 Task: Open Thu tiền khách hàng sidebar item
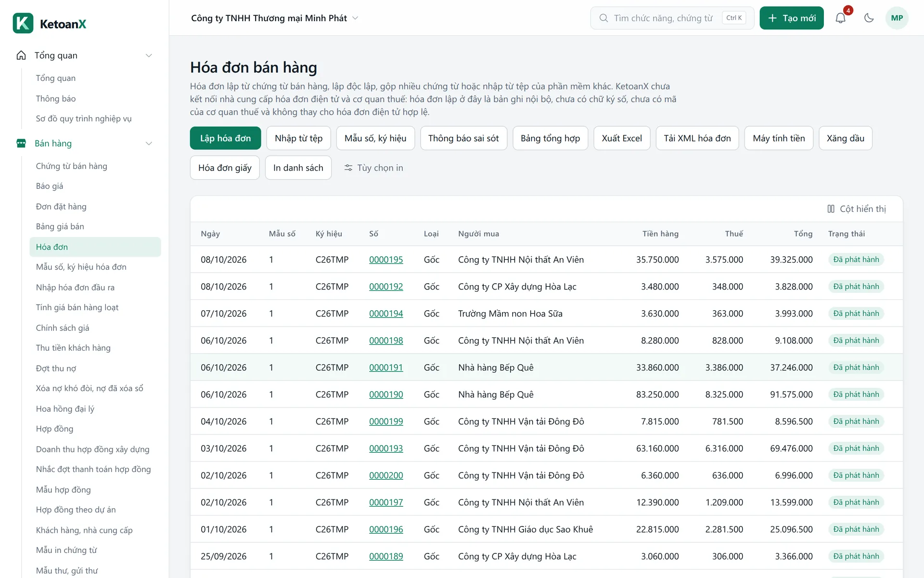(x=73, y=348)
